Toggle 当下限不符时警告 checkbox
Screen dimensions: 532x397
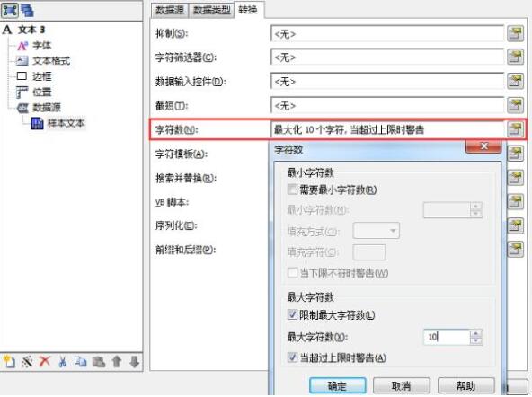tap(292, 273)
